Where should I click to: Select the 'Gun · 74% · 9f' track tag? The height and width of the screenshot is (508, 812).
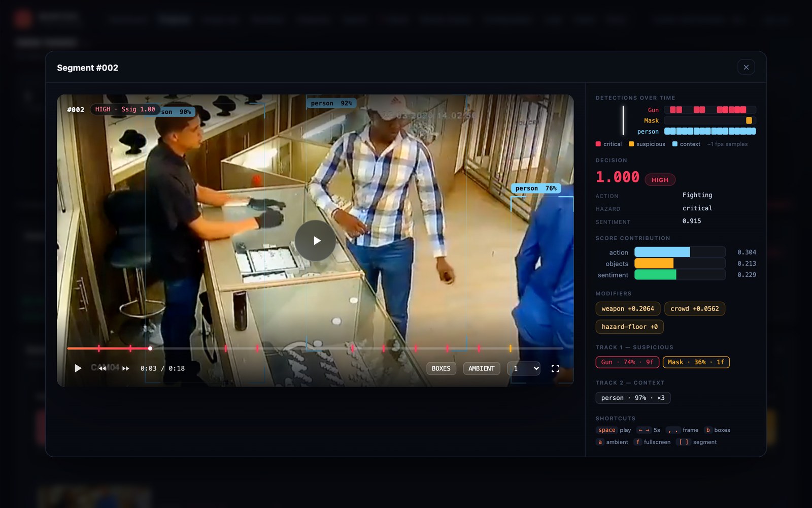627,362
